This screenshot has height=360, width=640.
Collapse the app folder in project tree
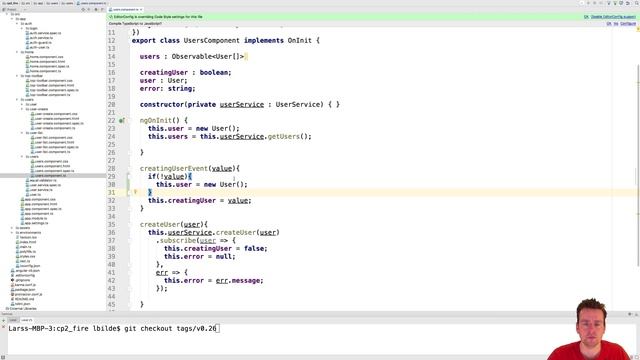[x=12, y=19]
